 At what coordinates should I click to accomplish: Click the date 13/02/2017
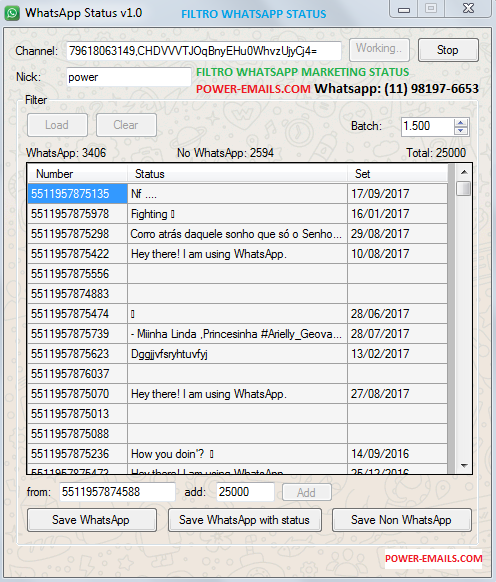(397, 354)
